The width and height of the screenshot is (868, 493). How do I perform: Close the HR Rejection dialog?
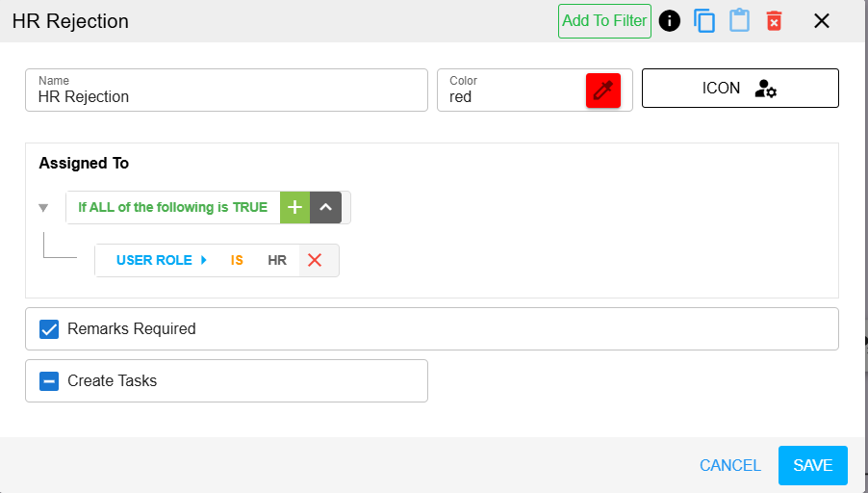(x=822, y=21)
